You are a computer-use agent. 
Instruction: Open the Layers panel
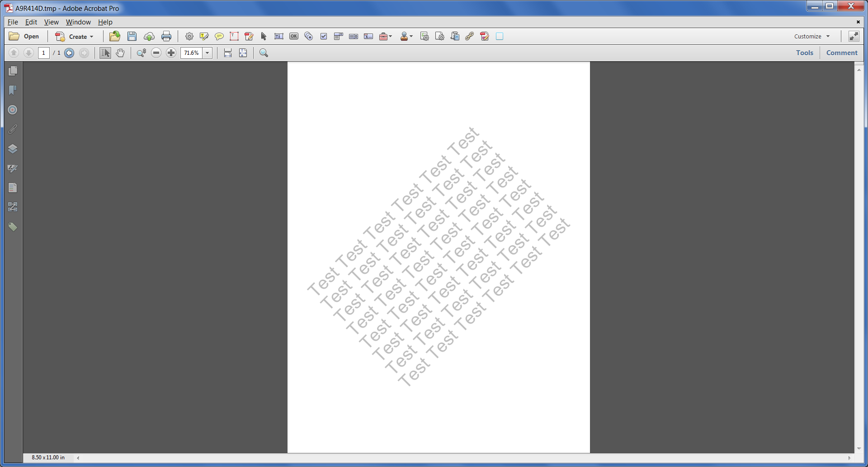(13, 149)
